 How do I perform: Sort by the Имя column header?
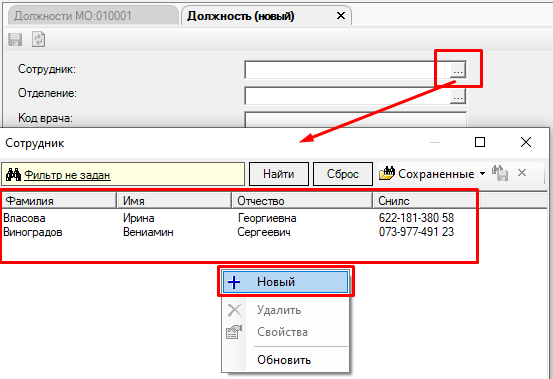[x=174, y=201]
